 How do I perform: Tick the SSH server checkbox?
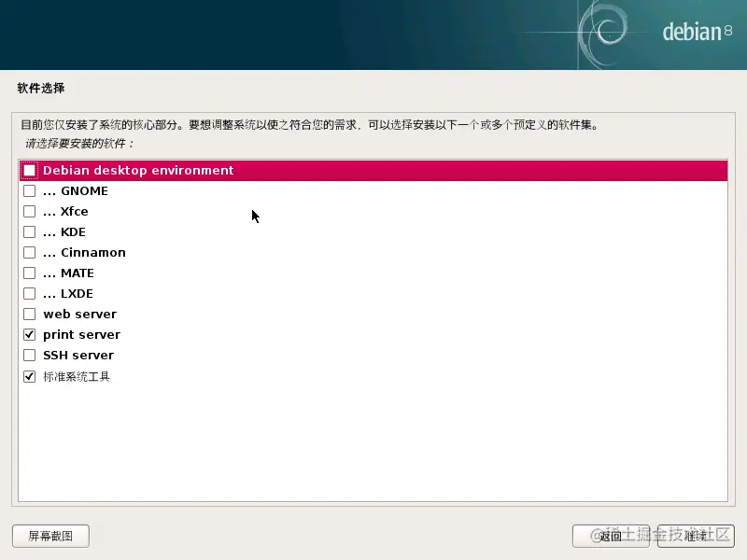pyautogui.click(x=30, y=356)
